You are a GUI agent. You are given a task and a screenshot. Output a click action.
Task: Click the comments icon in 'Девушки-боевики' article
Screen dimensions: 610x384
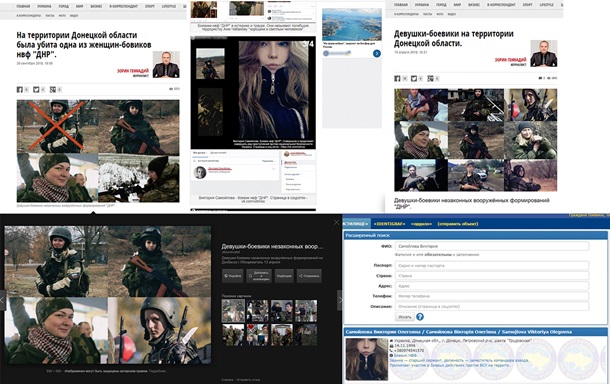click(x=540, y=79)
